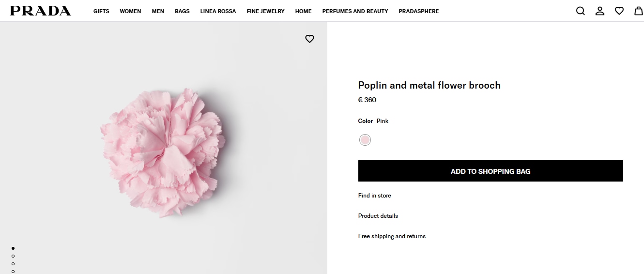Switch to third image dot indicator
The image size is (644, 274).
pos(13,264)
